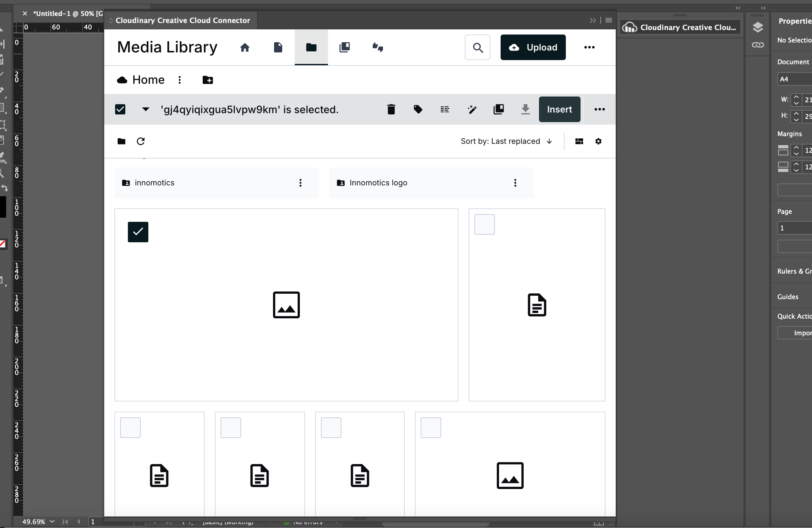Delete the selected asset with the trash icon
This screenshot has height=528, width=812.
[x=391, y=110]
